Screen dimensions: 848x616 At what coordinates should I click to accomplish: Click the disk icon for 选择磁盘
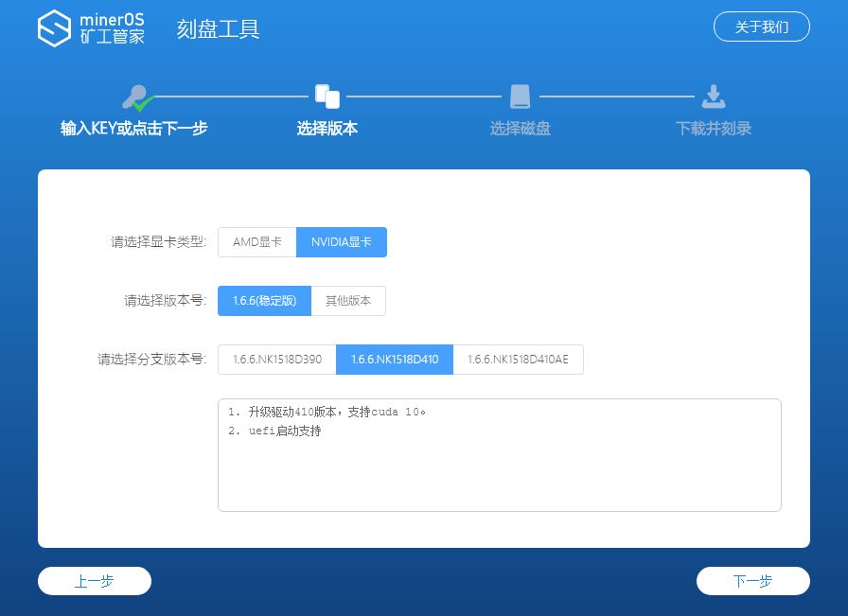(x=520, y=97)
